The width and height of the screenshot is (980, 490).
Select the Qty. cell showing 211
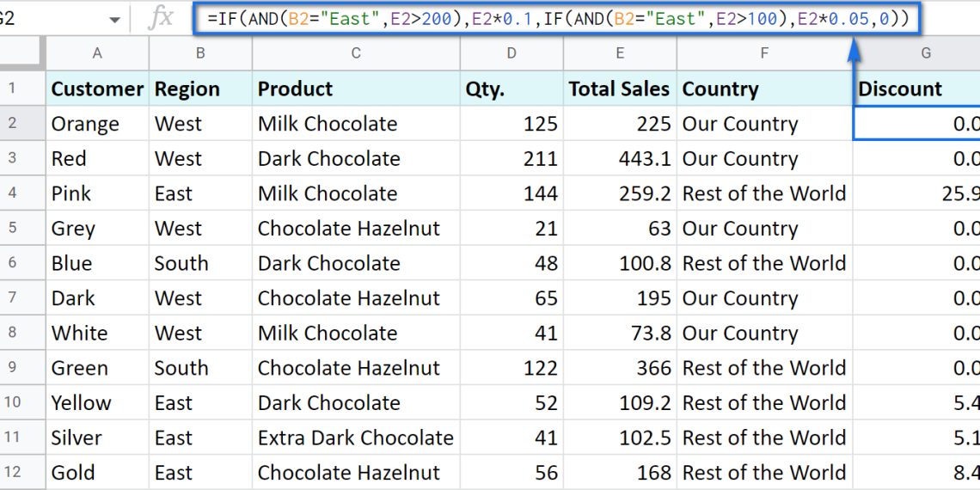click(x=511, y=159)
